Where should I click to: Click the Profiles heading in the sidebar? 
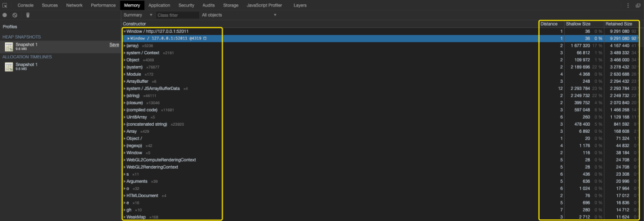coord(10,27)
